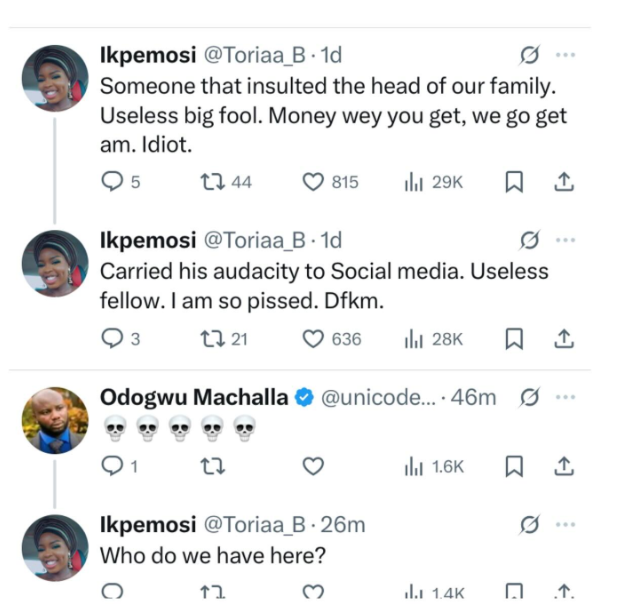Open more menu on second Ikpemosi tweet

565,241
